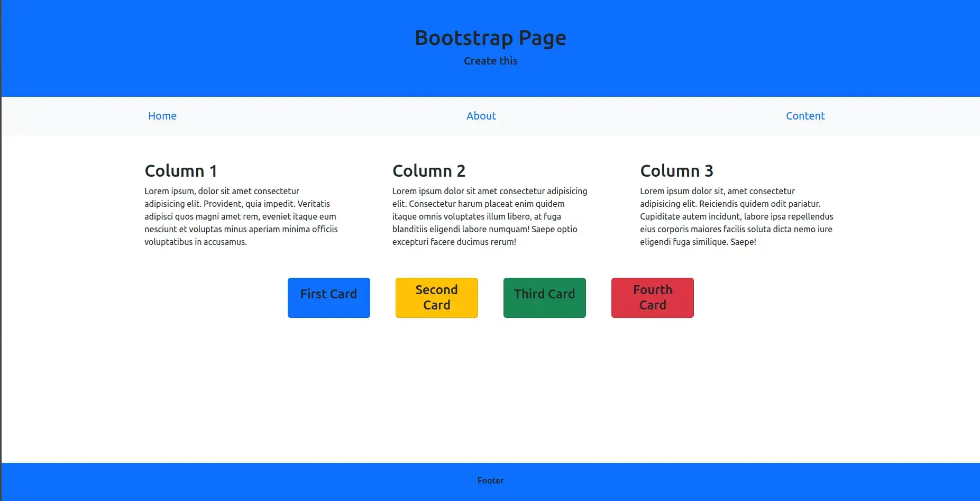This screenshot has width=980, height=501.
Task: Go to the Content navigation link
Action: (805, 116)
